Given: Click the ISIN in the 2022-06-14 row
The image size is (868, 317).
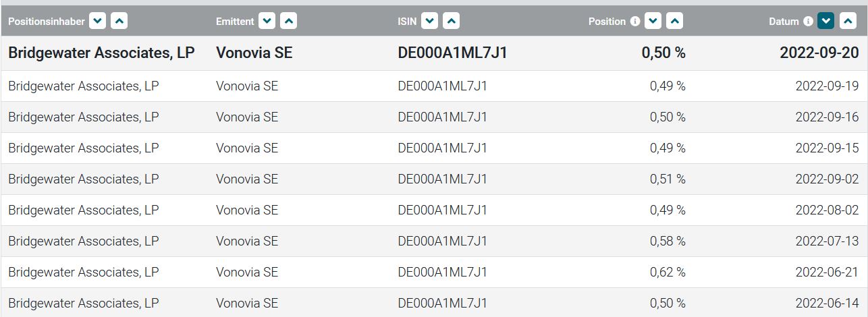Looking at the screenshot, I should (x=442, y=304).
